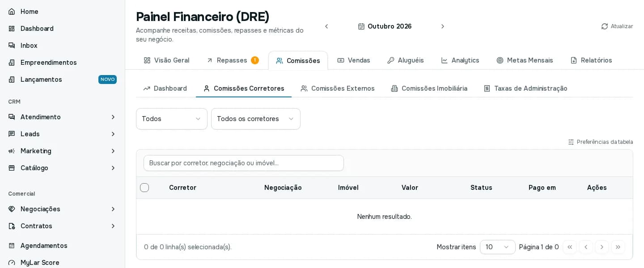644x268 pixels.
Task: Go to next month arrow
Action: [x=443, y=26]
